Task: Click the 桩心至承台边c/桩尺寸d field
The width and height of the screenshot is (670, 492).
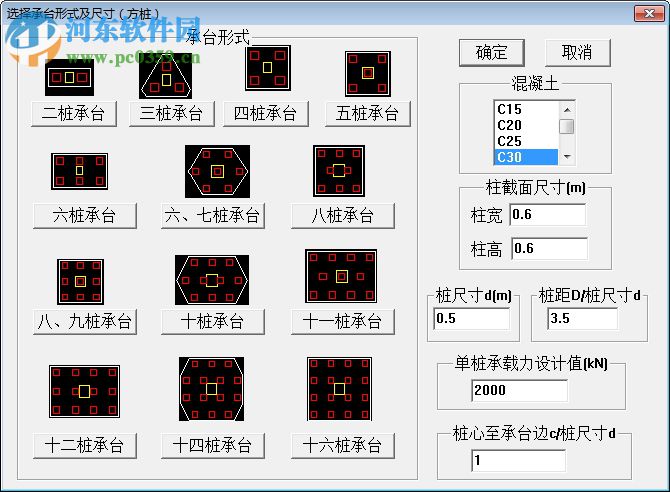Action: (519, 460)
